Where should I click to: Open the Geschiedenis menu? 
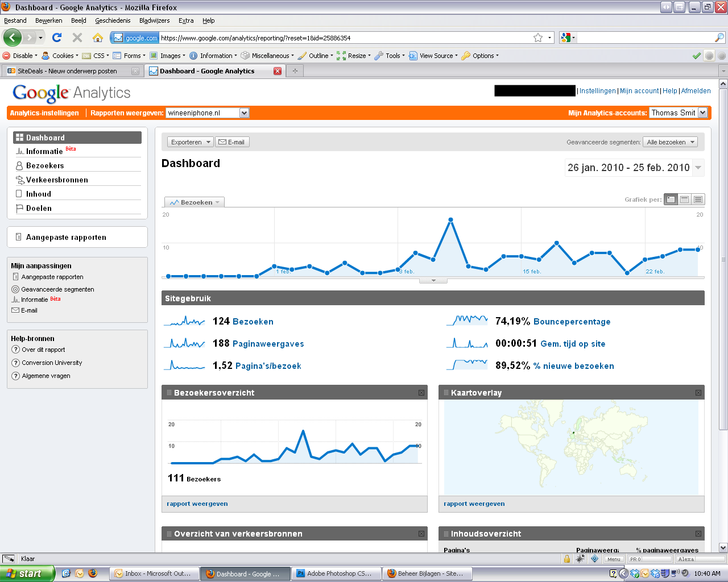click(113, 20)
